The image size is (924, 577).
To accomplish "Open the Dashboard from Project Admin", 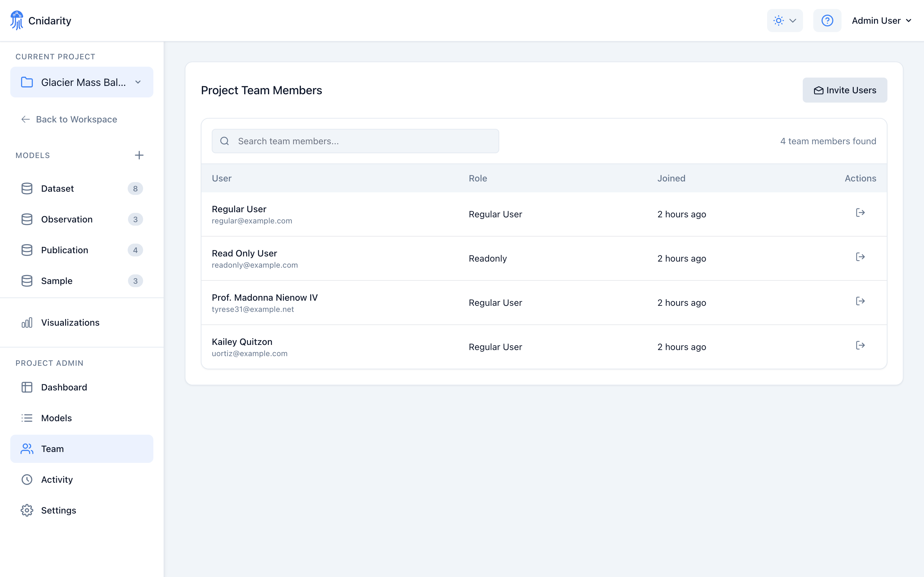I will pyautogui.click(x=64, y=387).
